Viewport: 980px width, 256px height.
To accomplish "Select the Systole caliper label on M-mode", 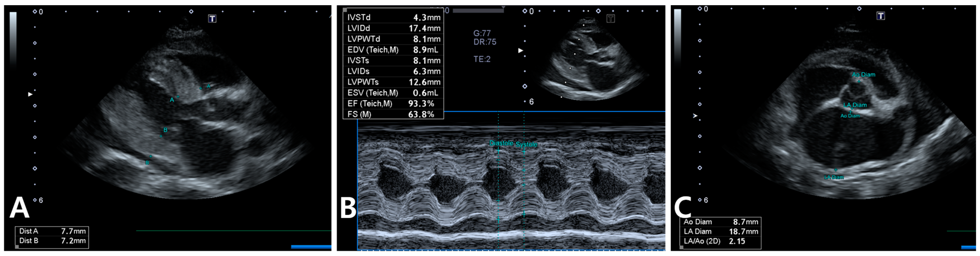I will click(526, 144).
